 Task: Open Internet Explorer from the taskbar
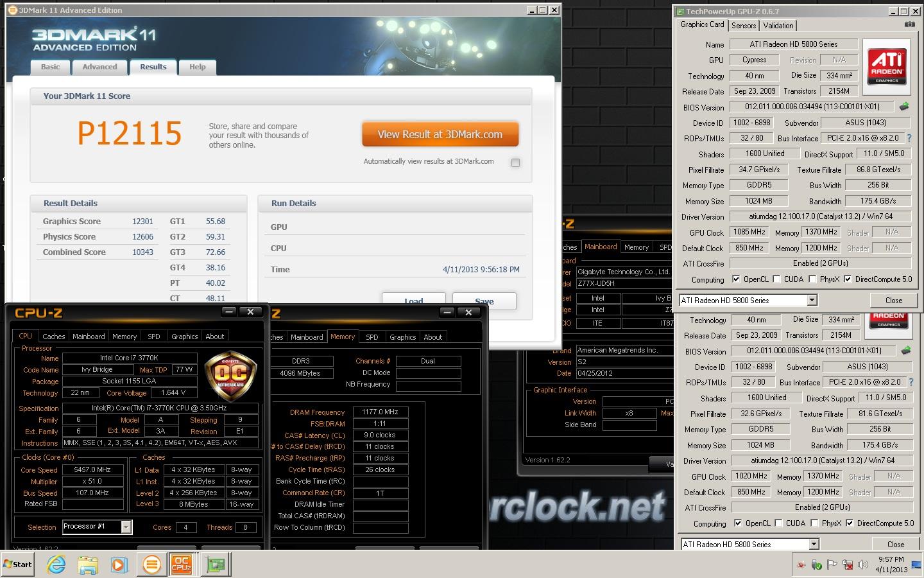57,565
